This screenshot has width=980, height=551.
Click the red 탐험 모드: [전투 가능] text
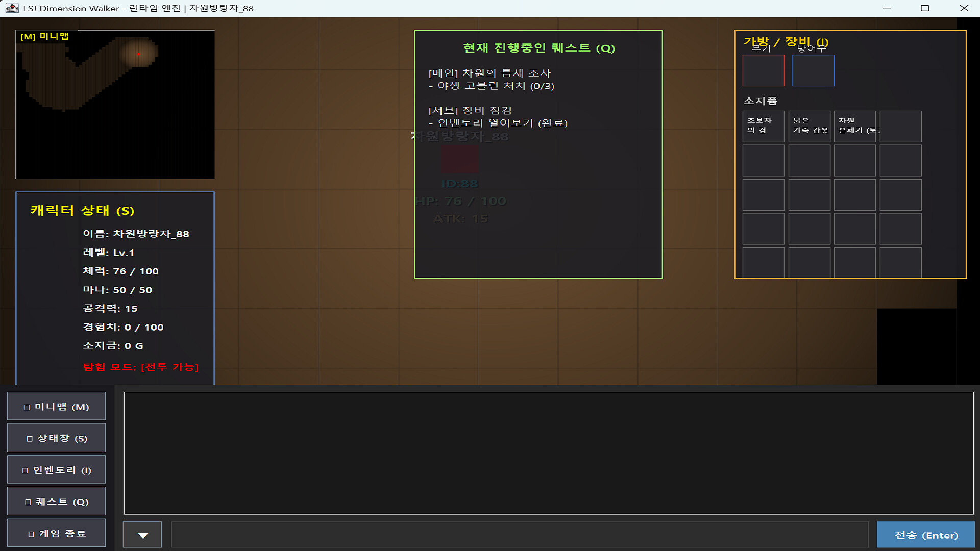pyautogui.click(x=141, y=367)
